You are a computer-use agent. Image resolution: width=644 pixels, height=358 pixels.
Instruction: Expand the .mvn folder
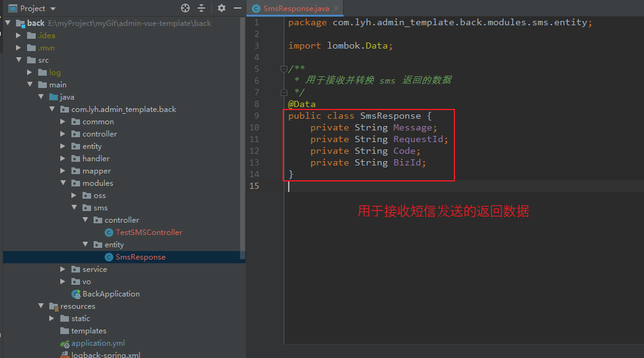(18, 47)
